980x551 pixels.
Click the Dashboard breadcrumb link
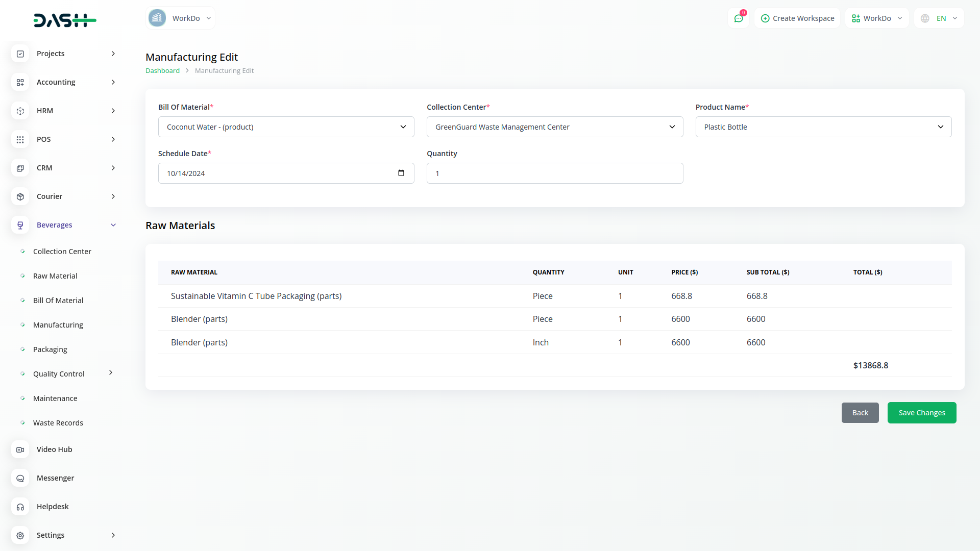tap(162, 71)
